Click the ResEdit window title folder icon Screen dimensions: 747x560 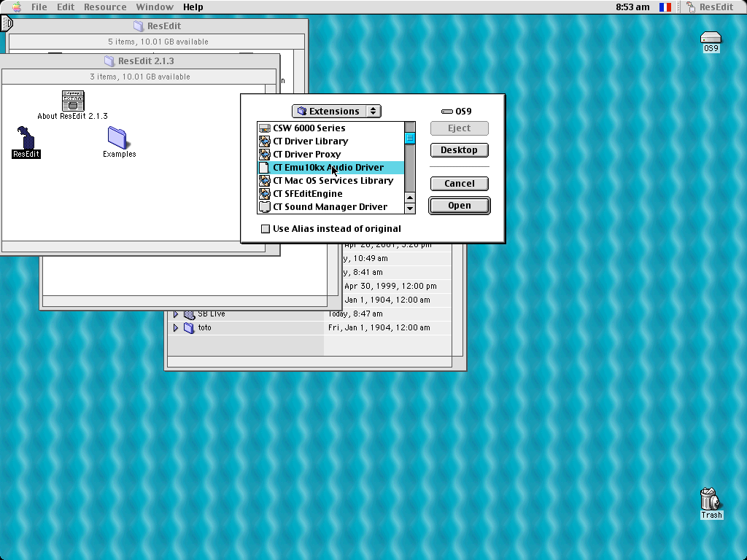(x=139, y=26)
